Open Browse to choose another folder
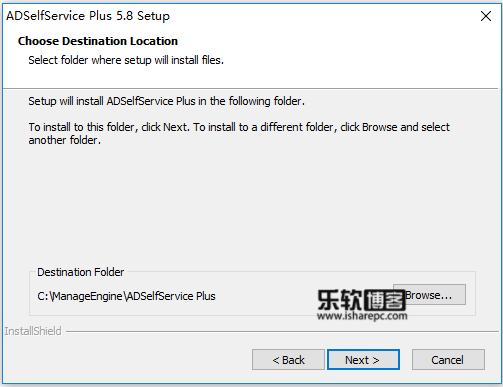 (429, 295)
